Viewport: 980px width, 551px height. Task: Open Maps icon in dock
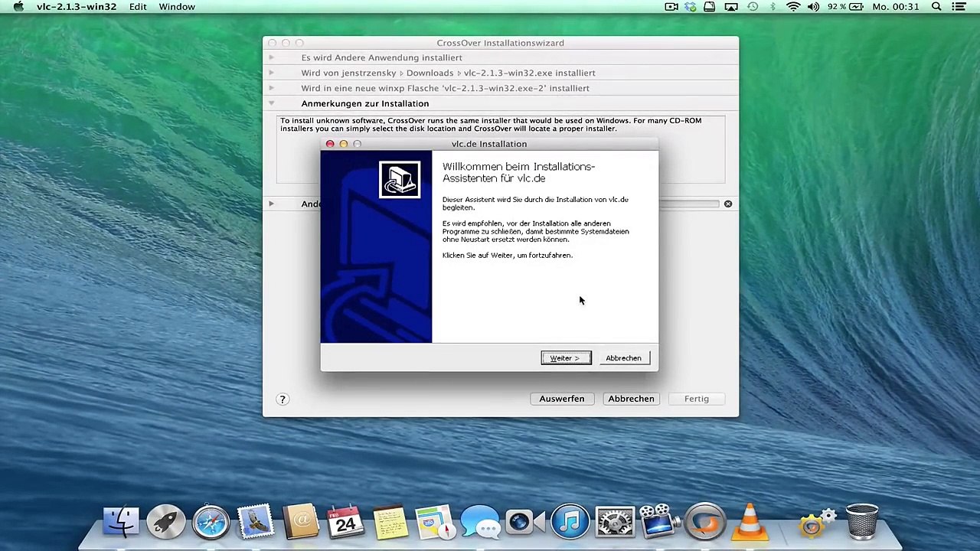(436, 523)
